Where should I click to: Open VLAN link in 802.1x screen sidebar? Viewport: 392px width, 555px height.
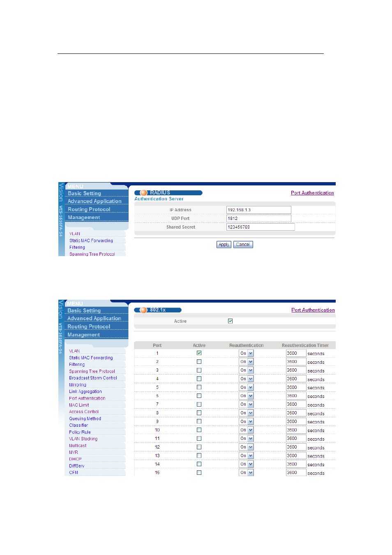(x=74, y=351)
